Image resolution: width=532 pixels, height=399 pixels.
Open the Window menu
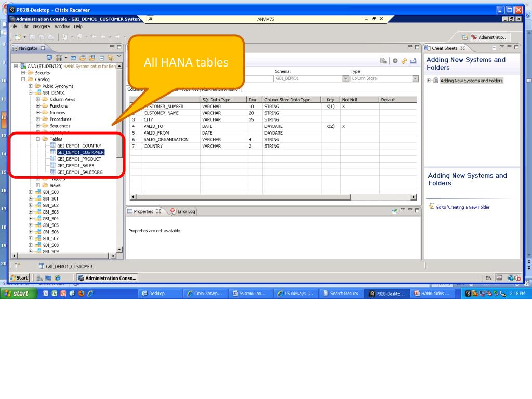click(x=62, y=26)
